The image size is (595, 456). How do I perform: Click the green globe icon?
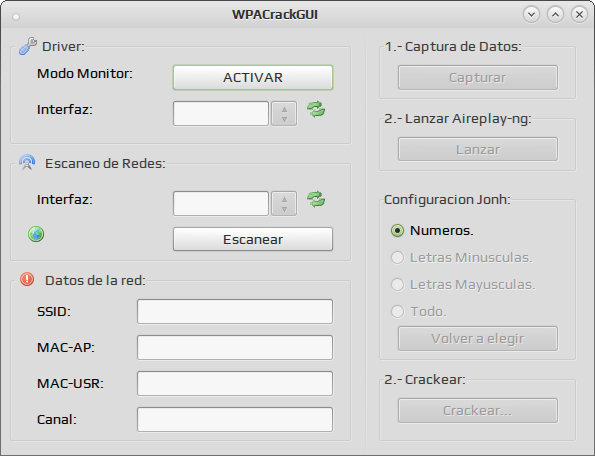(36, 234)
